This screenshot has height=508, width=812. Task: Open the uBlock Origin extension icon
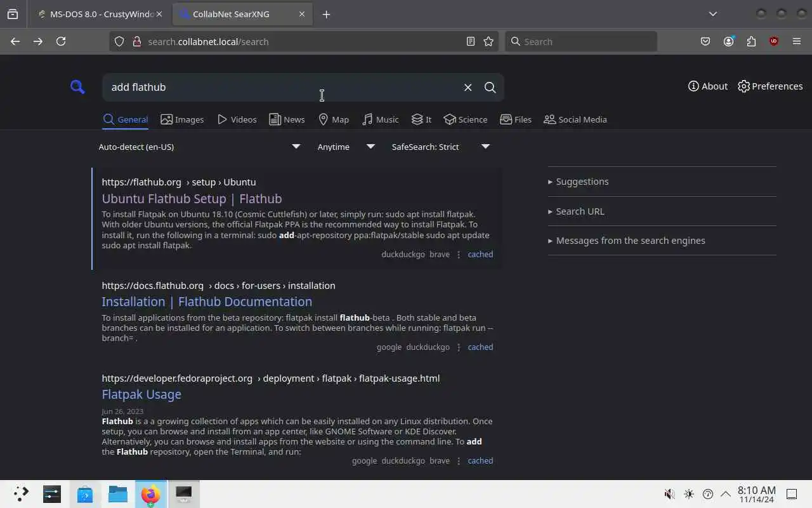click(773, 41)
